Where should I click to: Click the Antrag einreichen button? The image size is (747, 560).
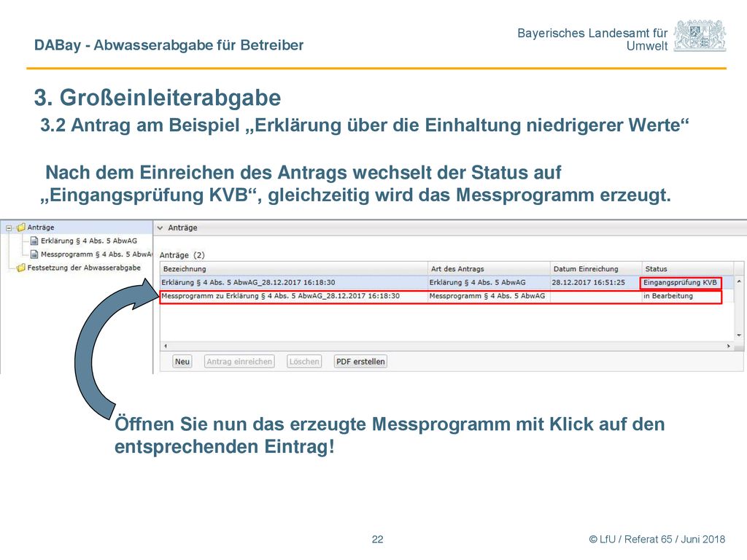point(239,362)
